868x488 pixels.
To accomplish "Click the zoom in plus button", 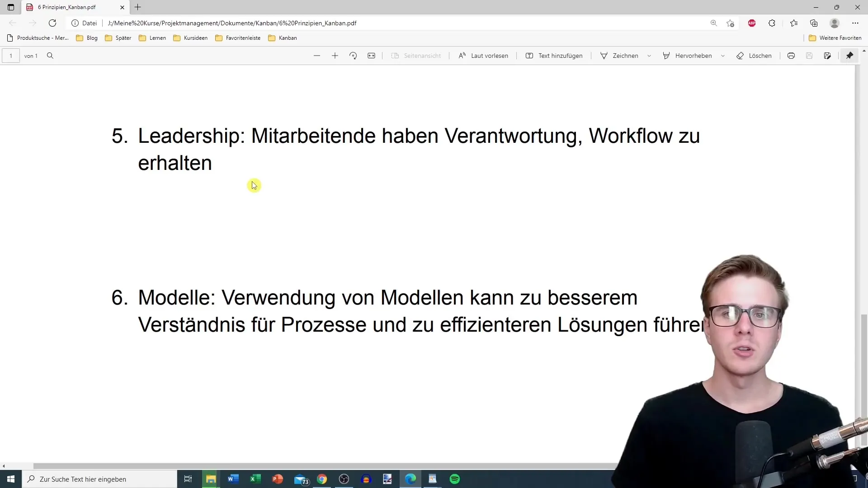I will [x=335, y=56].
